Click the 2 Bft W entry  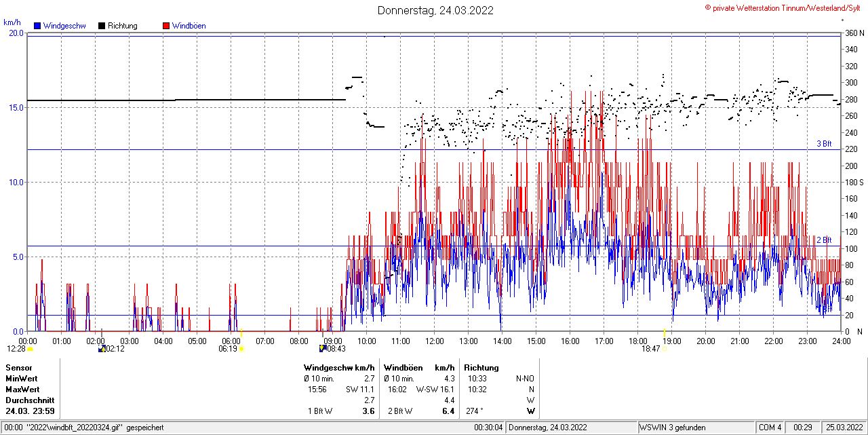[x=399, y=411]
